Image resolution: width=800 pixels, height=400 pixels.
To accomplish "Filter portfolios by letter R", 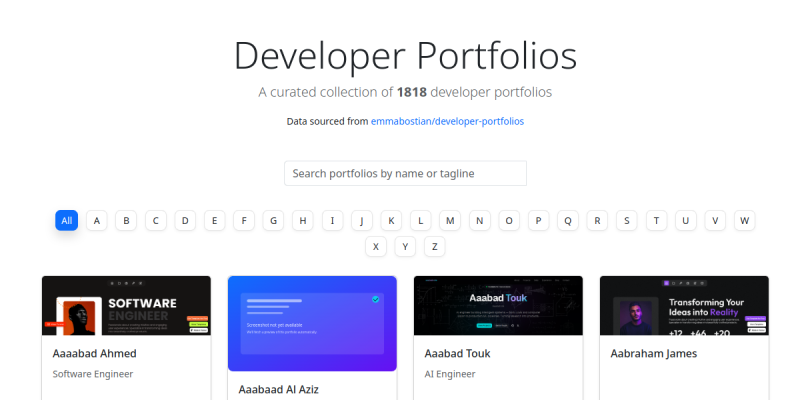I will 597,220.
